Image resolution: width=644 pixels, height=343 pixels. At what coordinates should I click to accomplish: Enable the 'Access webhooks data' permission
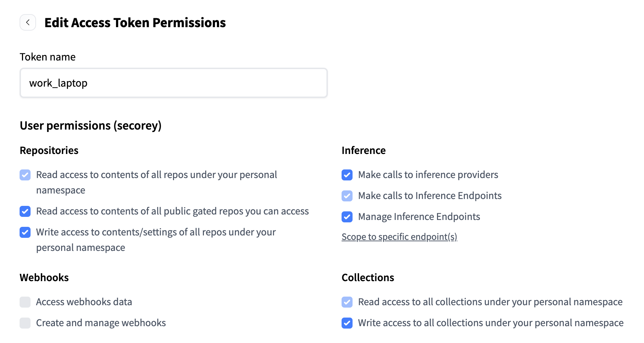(25, 302)
